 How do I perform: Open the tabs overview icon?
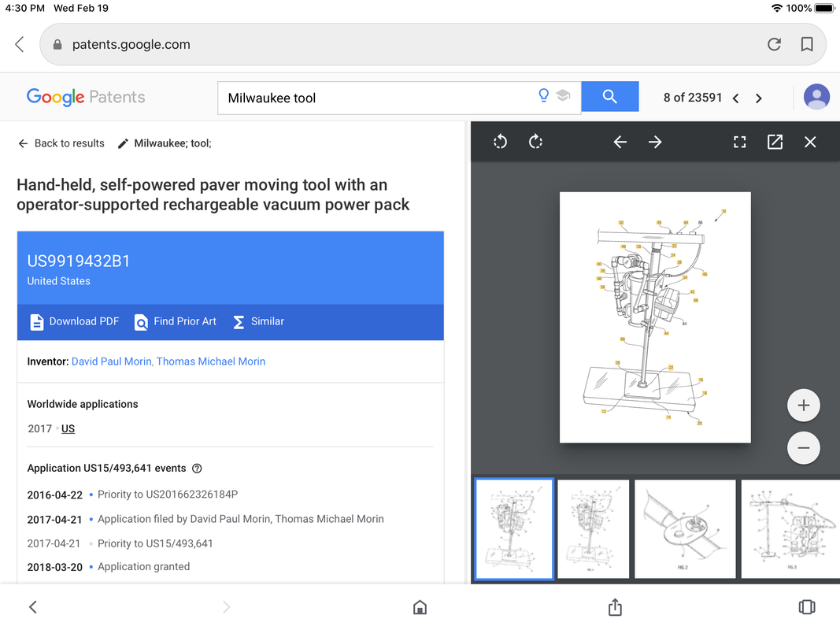[807, 607]
